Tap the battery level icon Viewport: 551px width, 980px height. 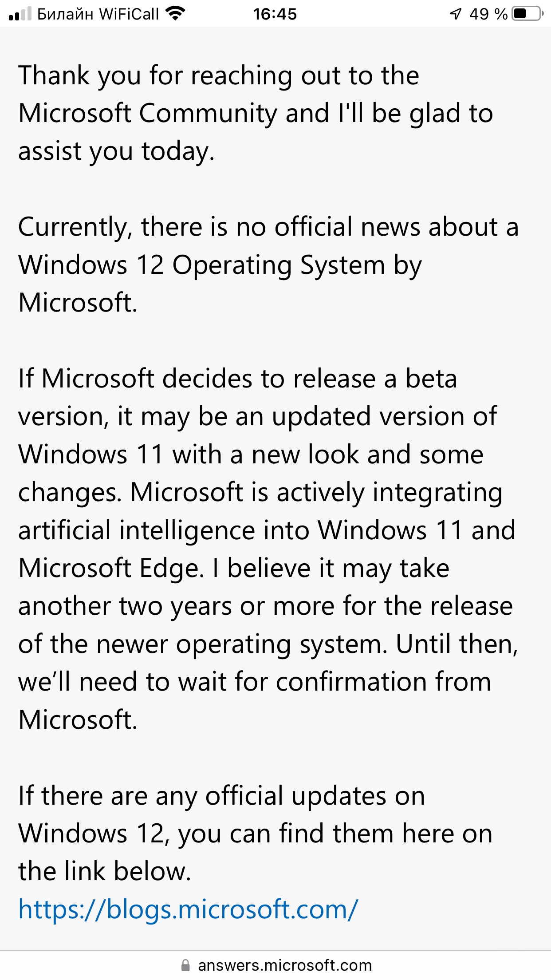coord(527,14)
